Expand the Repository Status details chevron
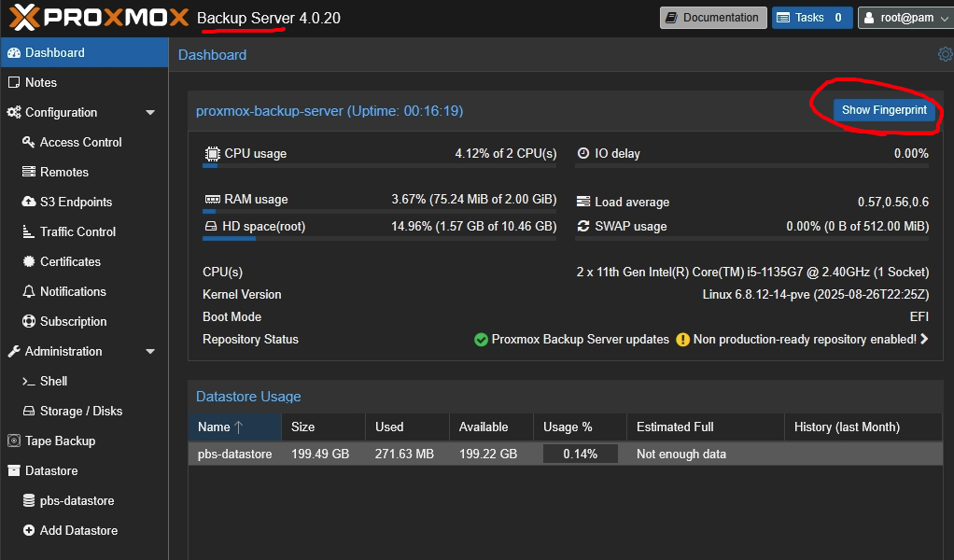The image size is (954, 560). 924,340
